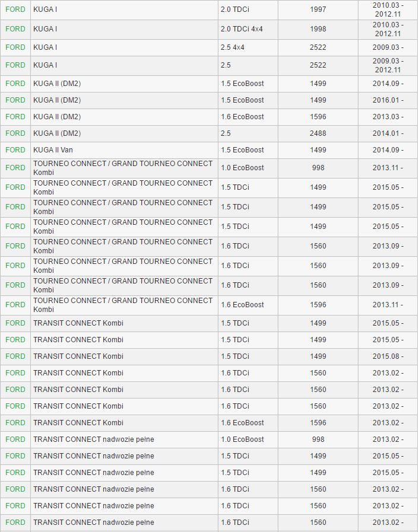This screenshot has width=419, height=532.
Task: Open the FORD link in the Tourneo Connect 1.0 EcoBoost row
Action: tap(15, 168)
